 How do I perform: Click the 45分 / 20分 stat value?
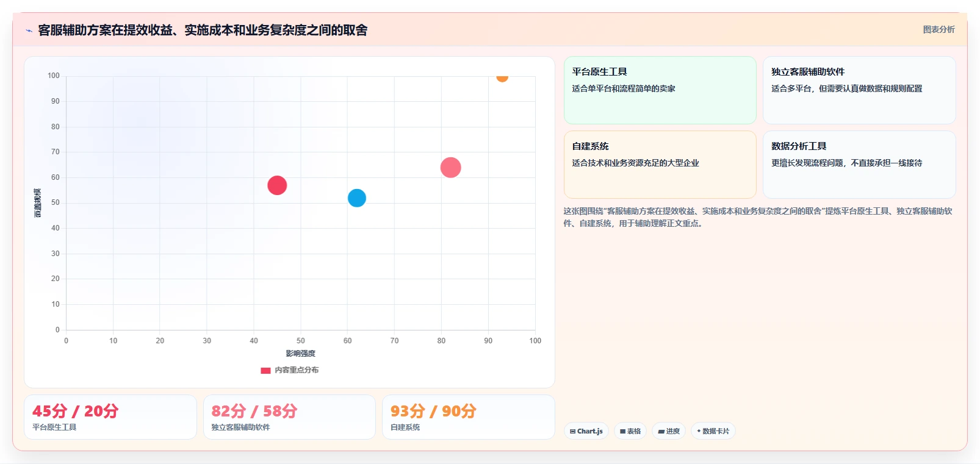click(75, 411)
